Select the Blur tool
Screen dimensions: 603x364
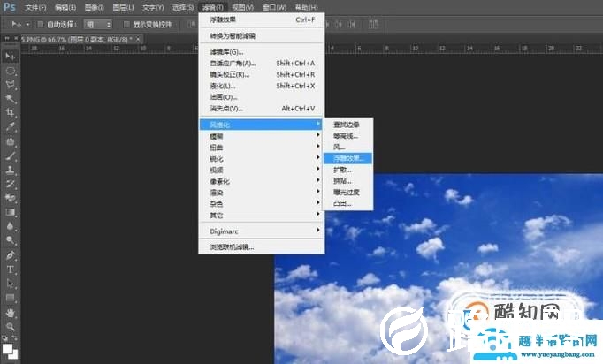coord(11,226)
